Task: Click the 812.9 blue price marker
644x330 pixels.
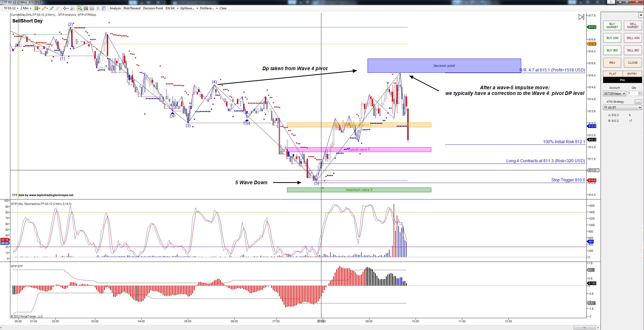Action: point(592,126)
